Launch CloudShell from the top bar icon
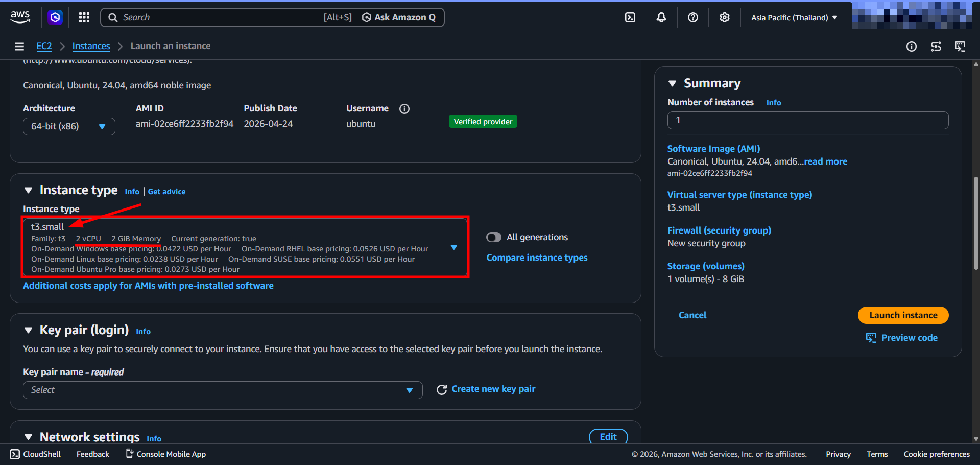This screenshot has width=980, height=465. click(630, 17)
